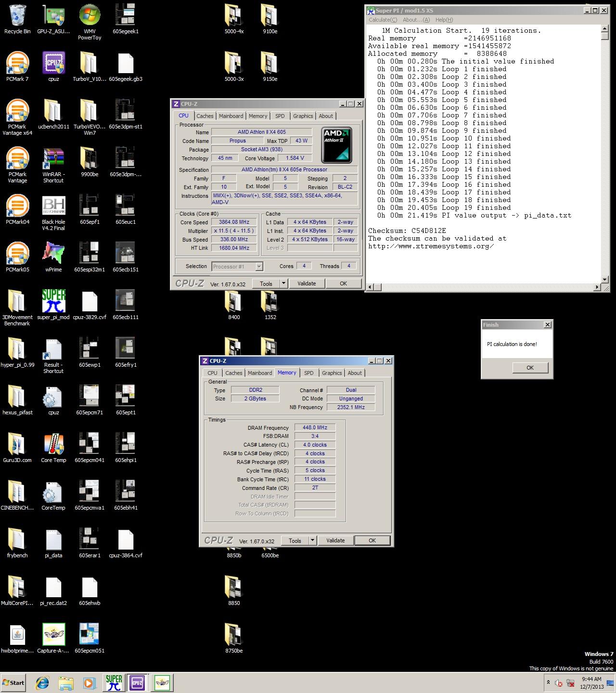Switch to Caches tab in upper CPU-Z
The height and width of the screenshot is (693, 616).
[x=205, y=116]
